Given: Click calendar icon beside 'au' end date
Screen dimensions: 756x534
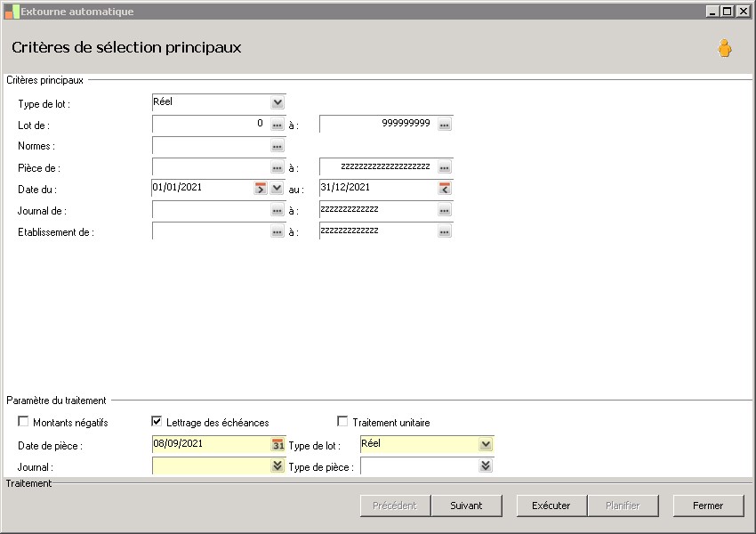Looking at the screenshot, I should coord(445,189).
